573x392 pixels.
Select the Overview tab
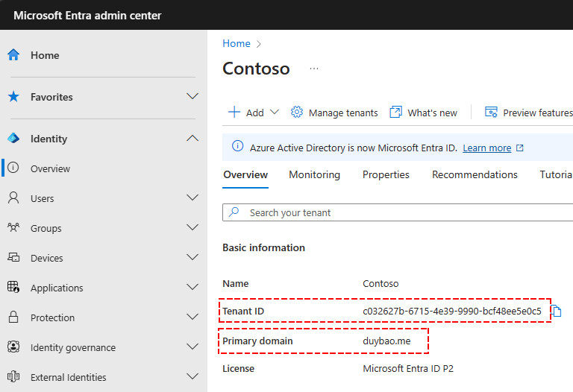[x=245, y=175]
